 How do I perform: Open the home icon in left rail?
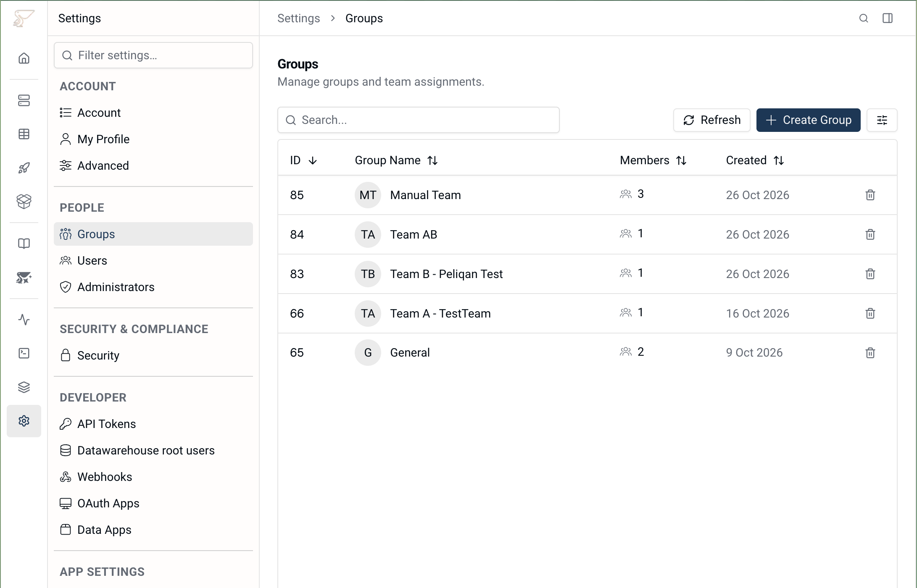[24, 58]
